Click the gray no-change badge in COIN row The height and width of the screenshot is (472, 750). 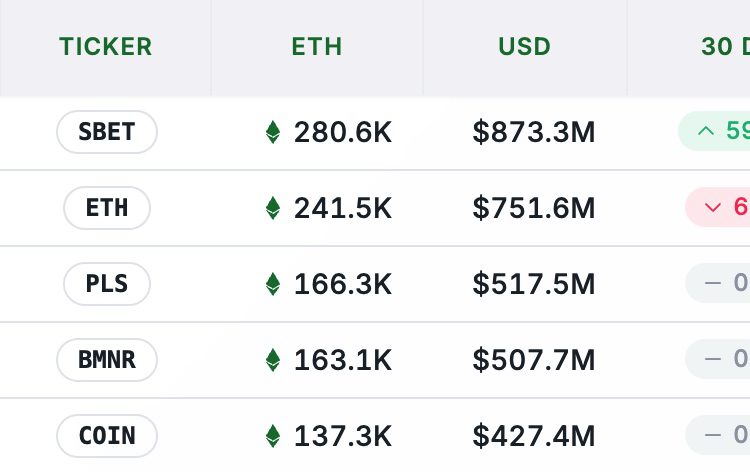[719, 435]
